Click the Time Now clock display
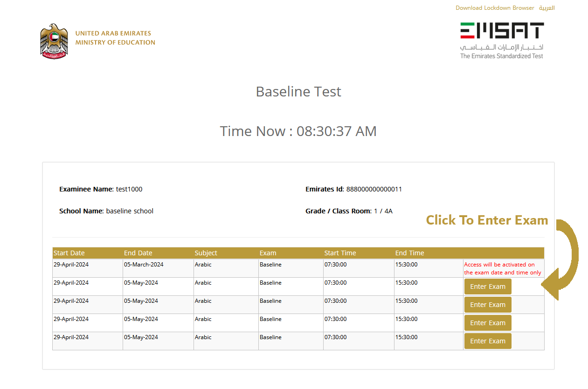The height and width of the screenshot is (389, 588). [x=298, y=131]
